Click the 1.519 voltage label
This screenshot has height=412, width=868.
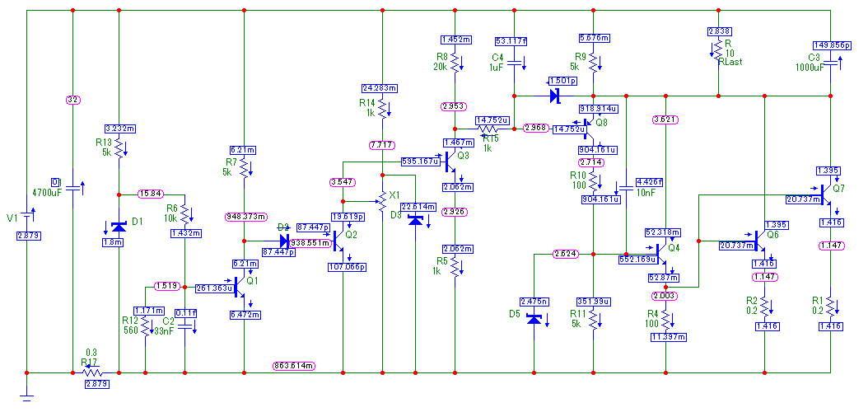point(167,286)
